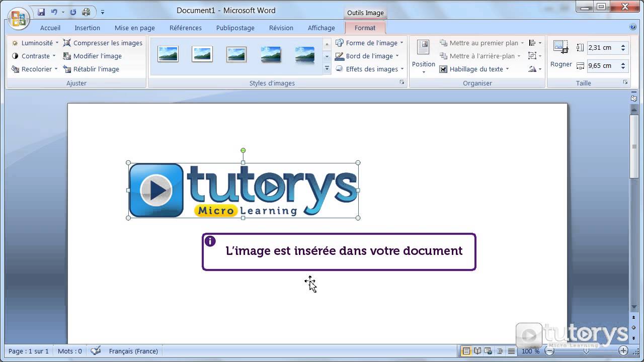The image size is (644, 362).
Task: Go to the Mise en page tab
Action: [134, 28]
